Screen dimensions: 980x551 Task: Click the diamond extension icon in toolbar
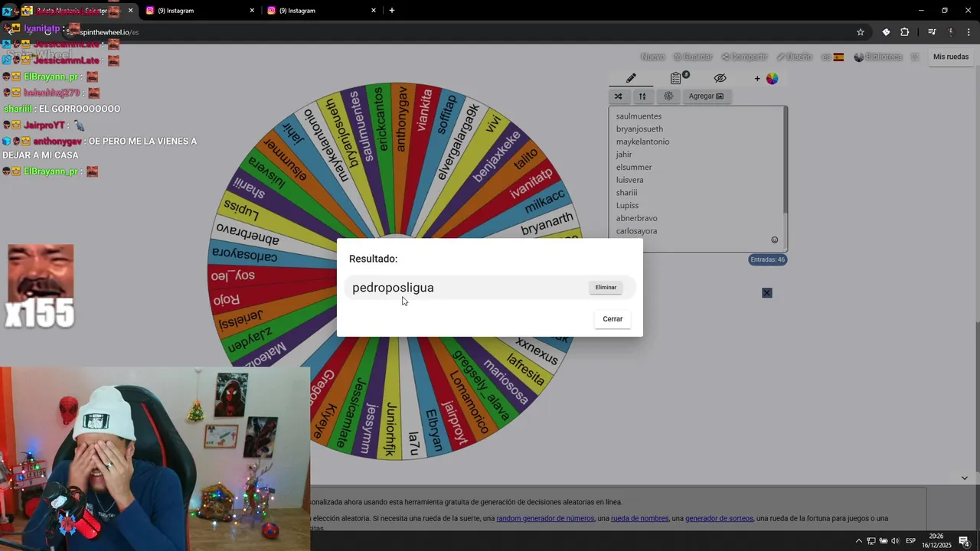point(886,32)
